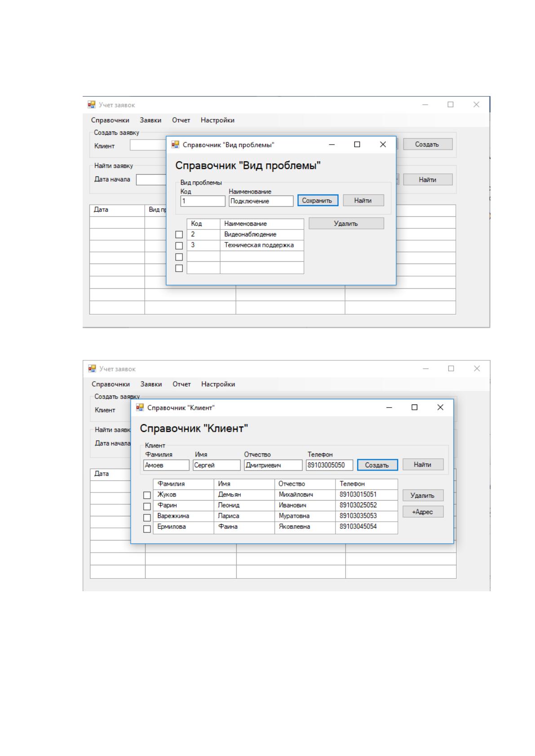Click the "Фаина" cell
535x756 pixels.
tap(244, 527)
